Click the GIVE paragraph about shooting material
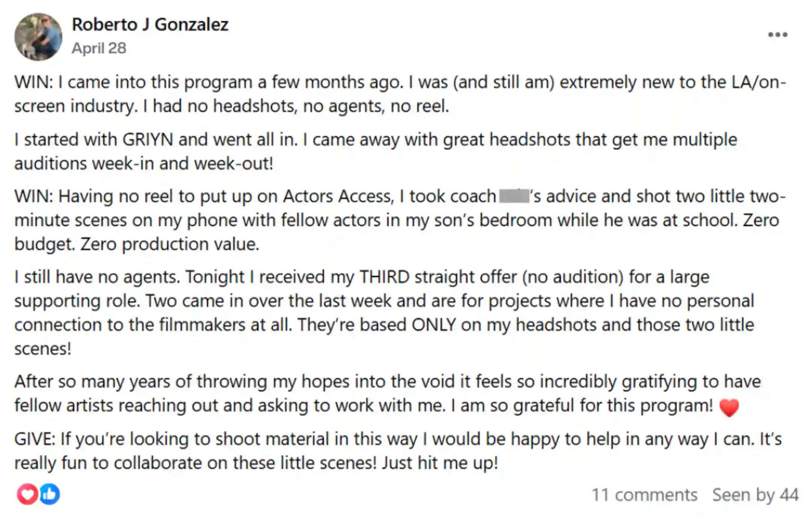Screen dimensions: 812x520 coord(398,451)
